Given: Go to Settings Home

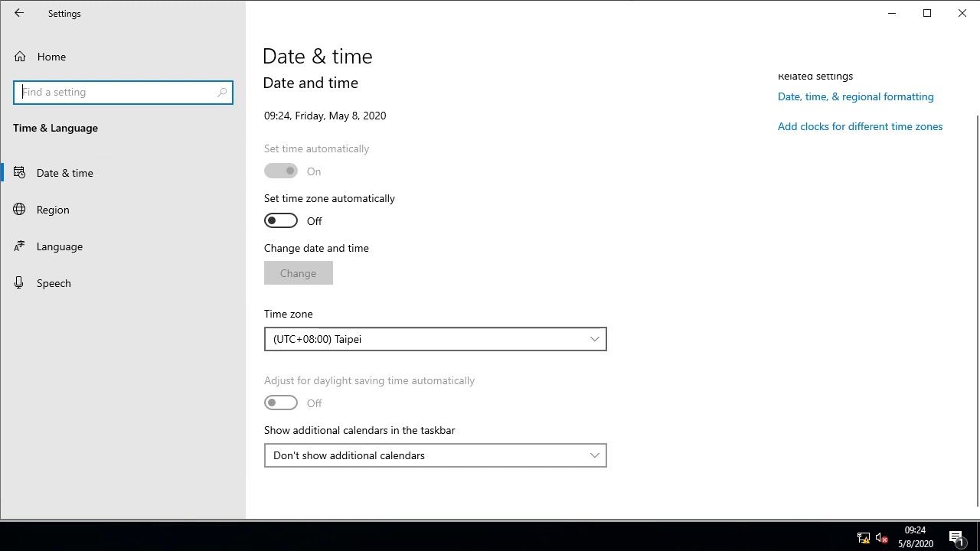Looking at the screenshot, I should [122, 57].
